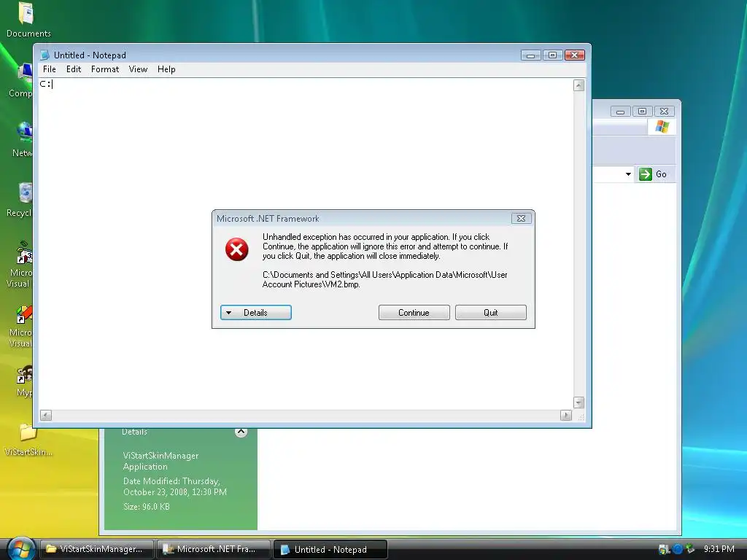The width and height of the screenshot is (747, 560).
Task: Click the Size: 96.0 KB text
Action: click(x=147, y=507)
